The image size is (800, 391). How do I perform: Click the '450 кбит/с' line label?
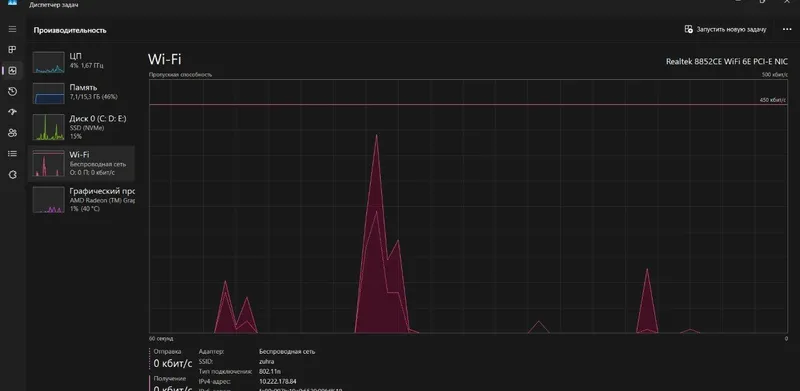coord(773,100)
